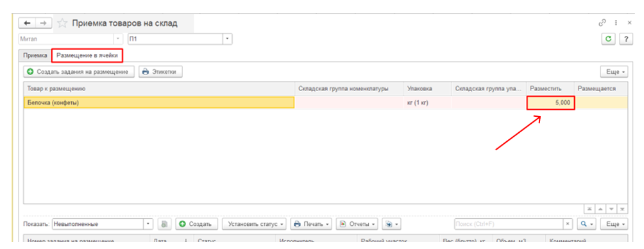
Task: Open upper Еще menu
Action: point(614,71)
